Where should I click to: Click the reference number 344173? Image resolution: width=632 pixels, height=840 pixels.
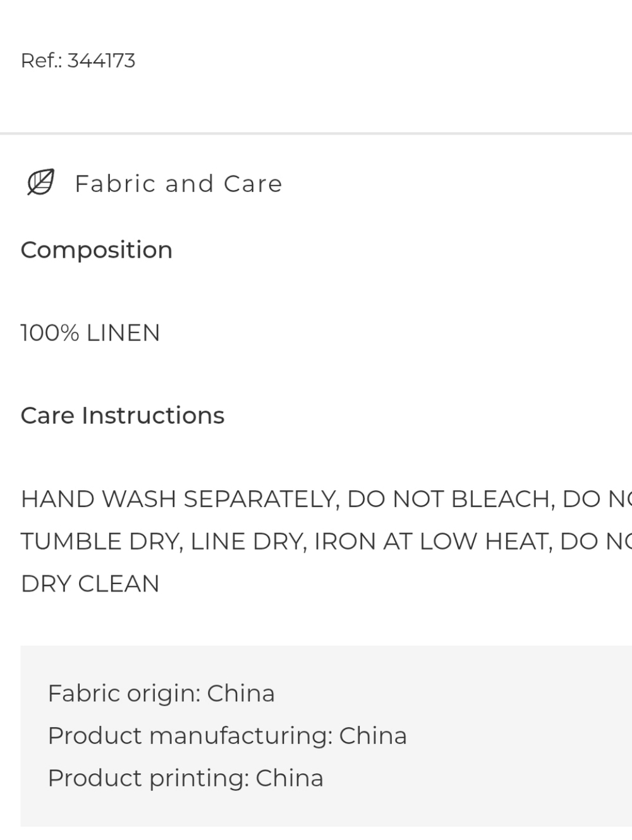(101, 61)
